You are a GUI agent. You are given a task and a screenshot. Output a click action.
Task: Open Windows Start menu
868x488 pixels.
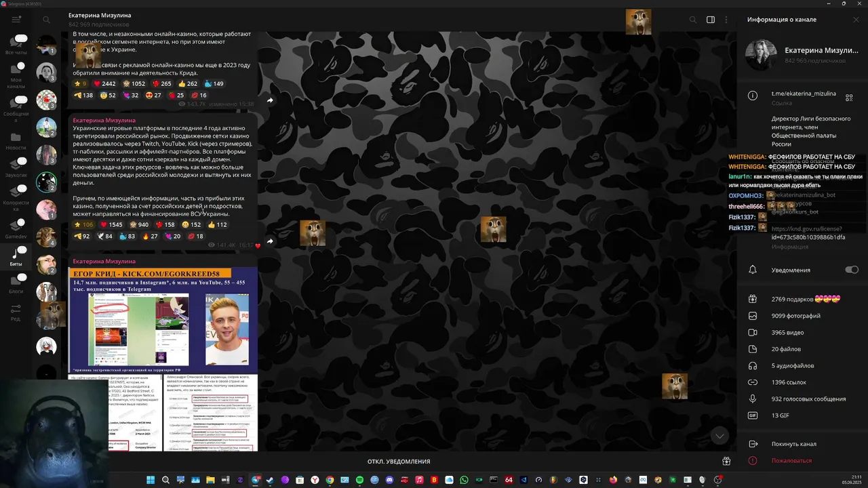point(151,480)
